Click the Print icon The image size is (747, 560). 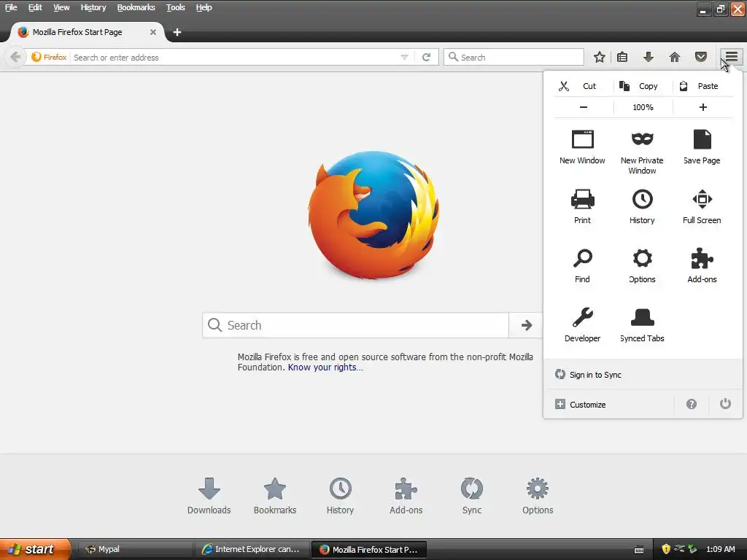pos(582,199)
